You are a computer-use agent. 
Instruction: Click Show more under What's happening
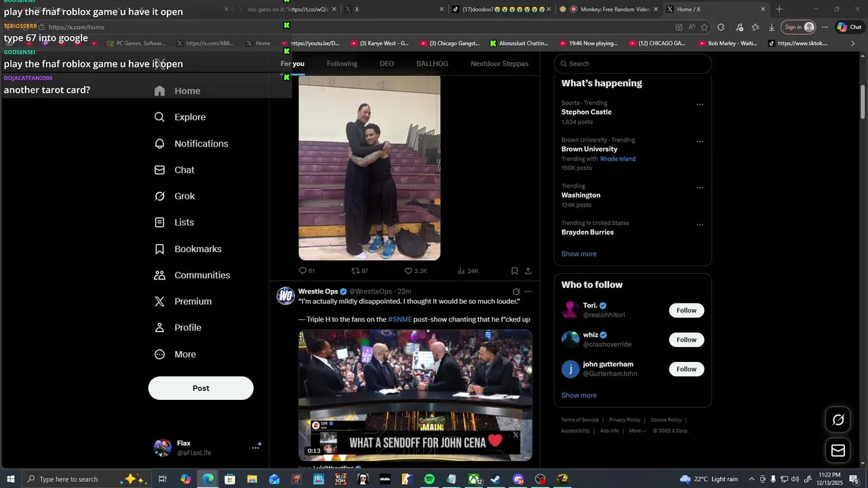(579, 254)
